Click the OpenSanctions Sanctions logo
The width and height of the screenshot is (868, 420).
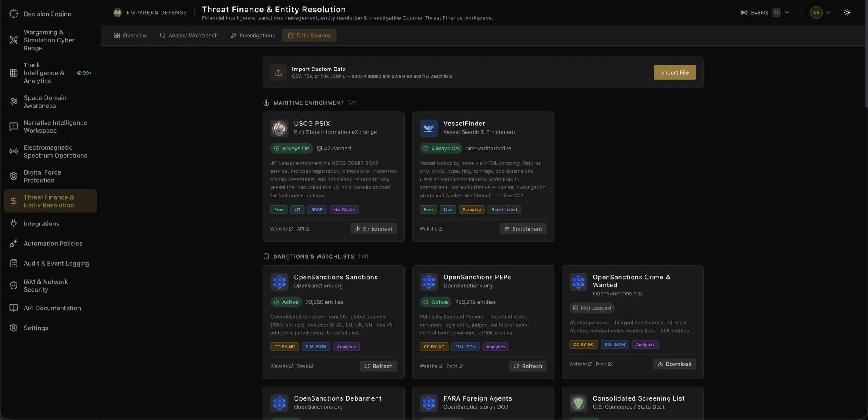tap(279, 282)
